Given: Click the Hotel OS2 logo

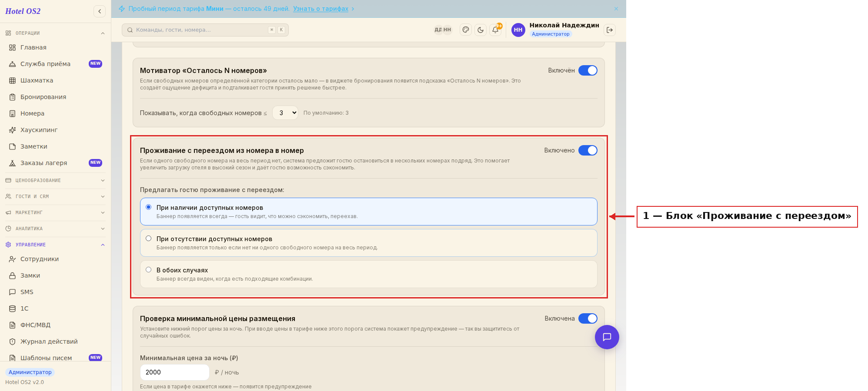Looking at the screenshot, I should (23, 11).
